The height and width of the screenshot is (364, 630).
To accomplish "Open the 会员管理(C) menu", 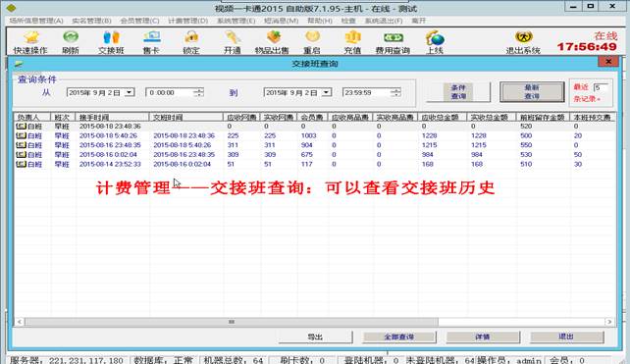I will [x=139, y=21].
